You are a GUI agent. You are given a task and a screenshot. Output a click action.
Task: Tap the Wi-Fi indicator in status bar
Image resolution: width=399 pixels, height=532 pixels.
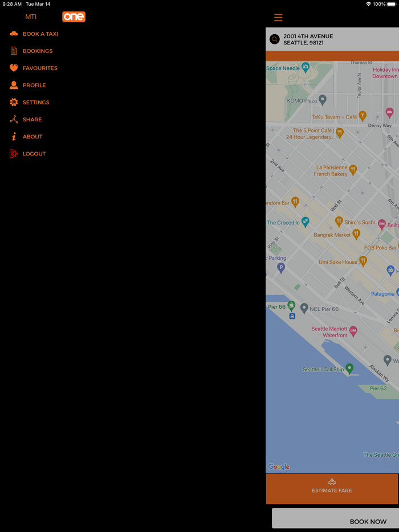pyautogui.click(x=368, y=4)
